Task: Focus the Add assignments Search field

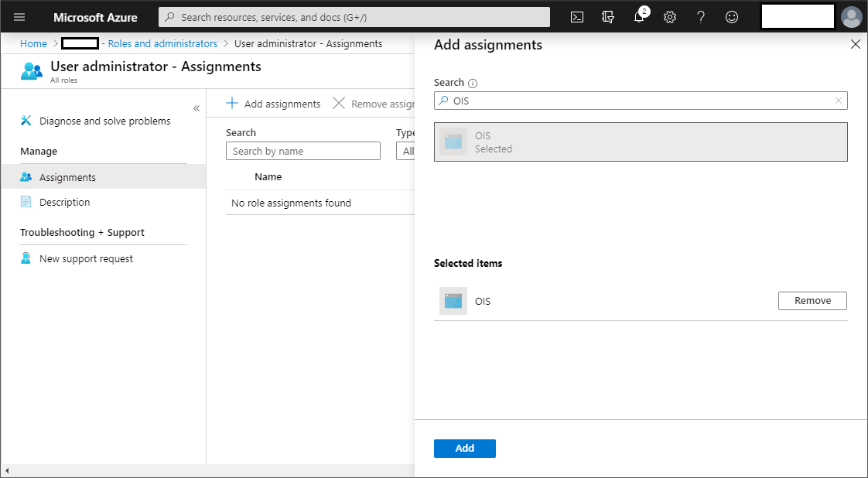Action: 641,101
